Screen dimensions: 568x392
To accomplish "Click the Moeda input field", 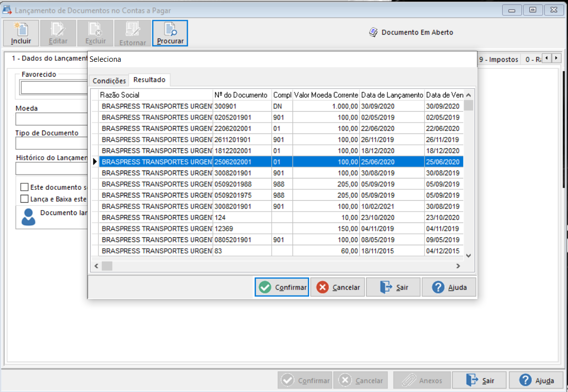I will 51,119.
